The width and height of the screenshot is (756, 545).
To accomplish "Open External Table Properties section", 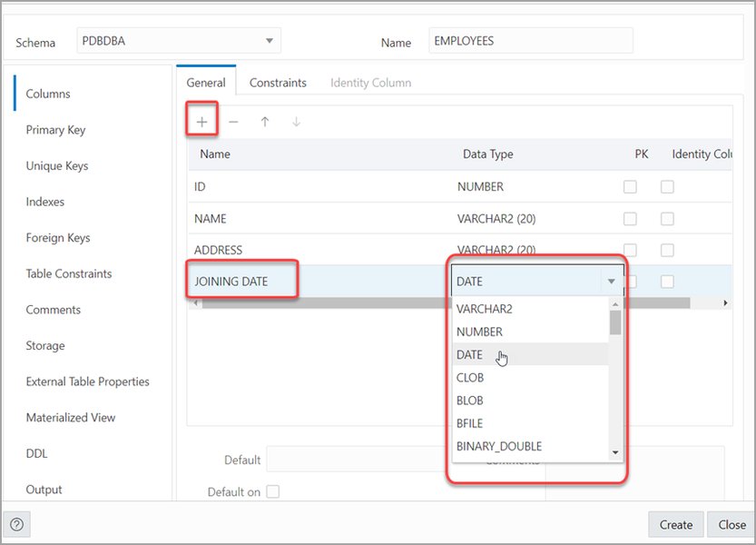I will (x=87, y=381).
